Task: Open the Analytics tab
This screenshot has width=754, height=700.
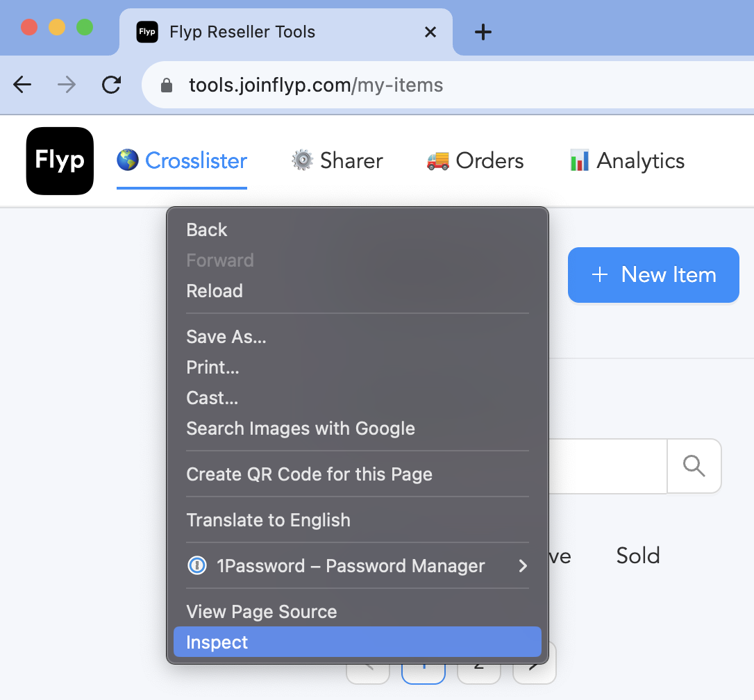Action: point(627,161)
